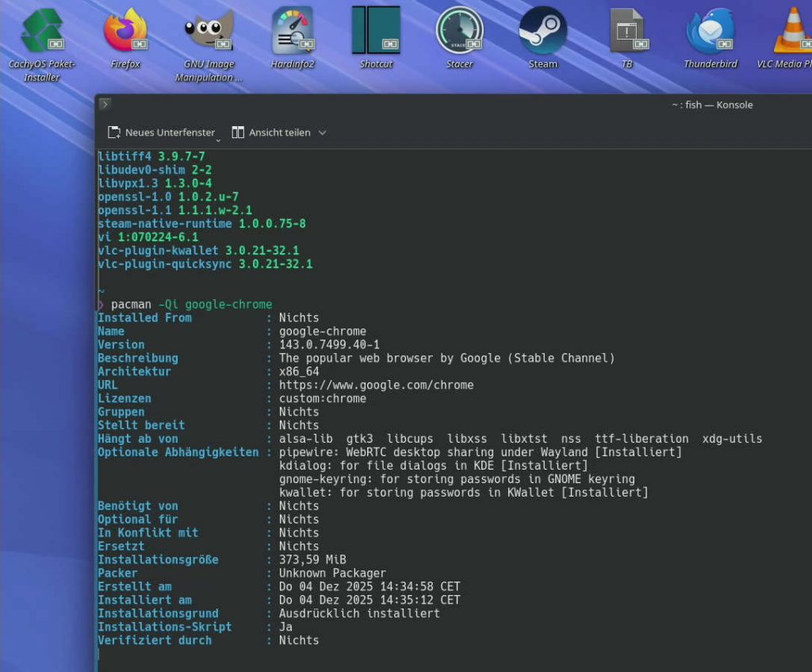812x672 pixels.
Task: Click the dependency 'alsa-lib'
Action: (x=305, y=439)
